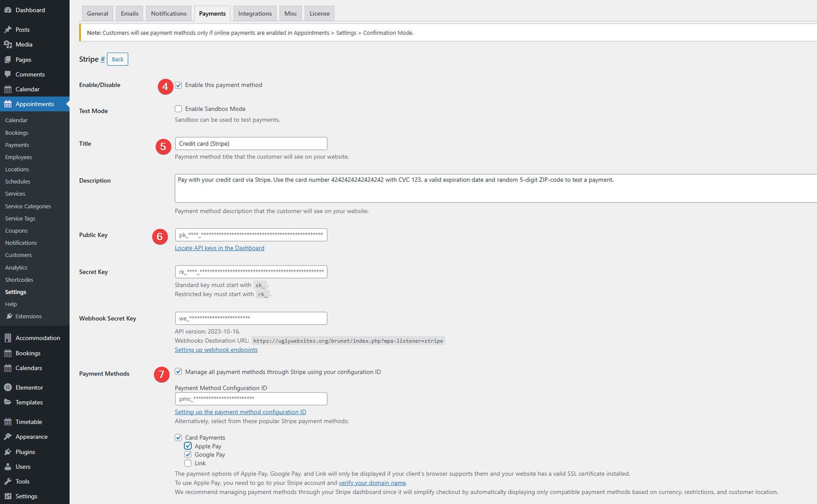The height and width of the screenshot is (504, 817).
Task: Click the Back button next to Stripe
Action: pyautogui.click(x=117, y=59)
